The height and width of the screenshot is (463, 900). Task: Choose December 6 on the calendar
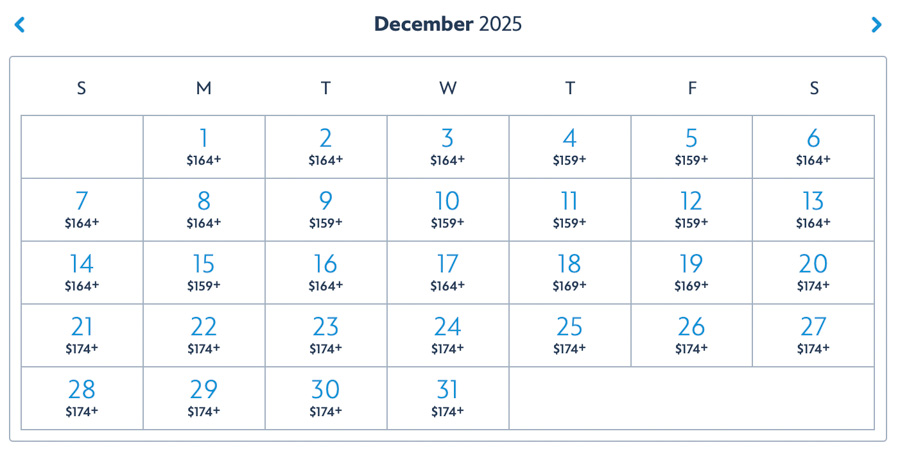point(813,146)
